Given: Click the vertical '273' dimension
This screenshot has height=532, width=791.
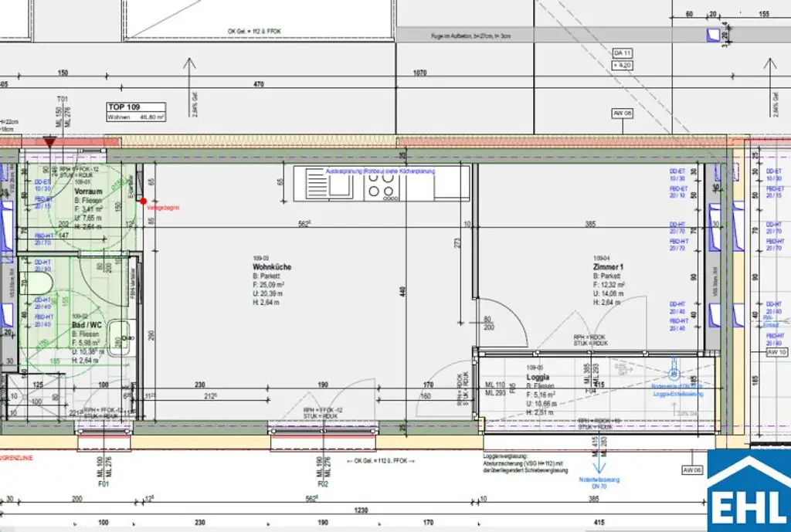Looking at the screenshot, I should (458, 242).
